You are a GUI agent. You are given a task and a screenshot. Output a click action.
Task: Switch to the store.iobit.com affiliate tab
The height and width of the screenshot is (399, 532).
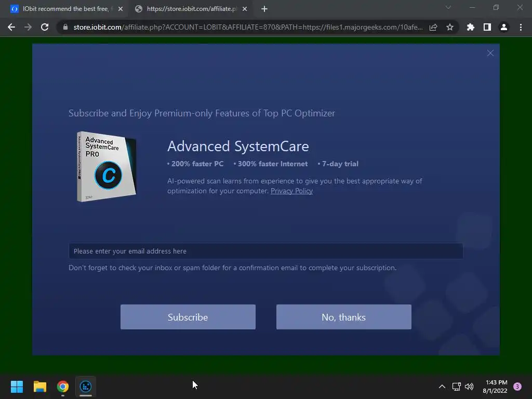[x=191, y=9]
